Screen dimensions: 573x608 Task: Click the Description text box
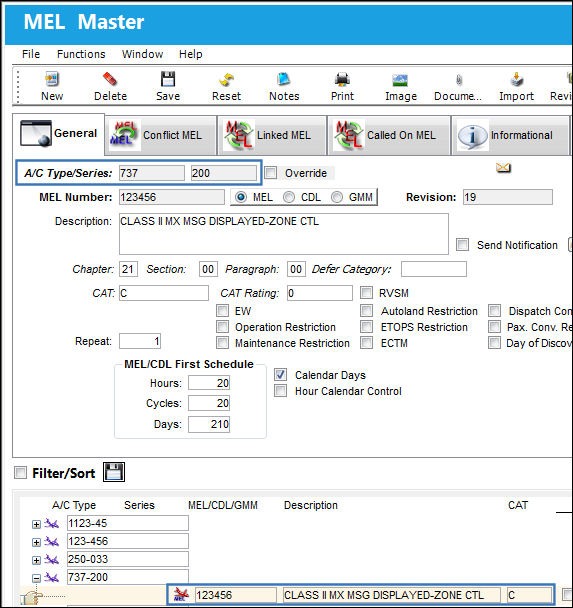[x=284, y=234]
